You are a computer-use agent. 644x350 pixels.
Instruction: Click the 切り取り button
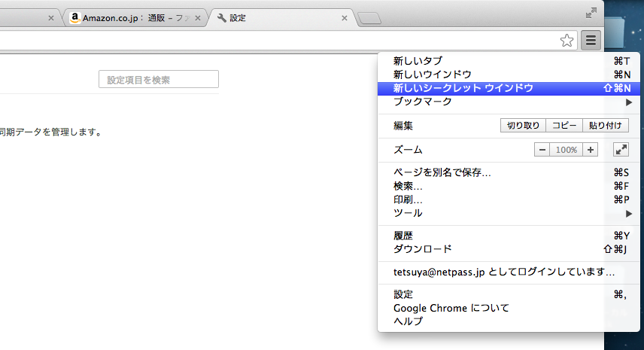523,125
